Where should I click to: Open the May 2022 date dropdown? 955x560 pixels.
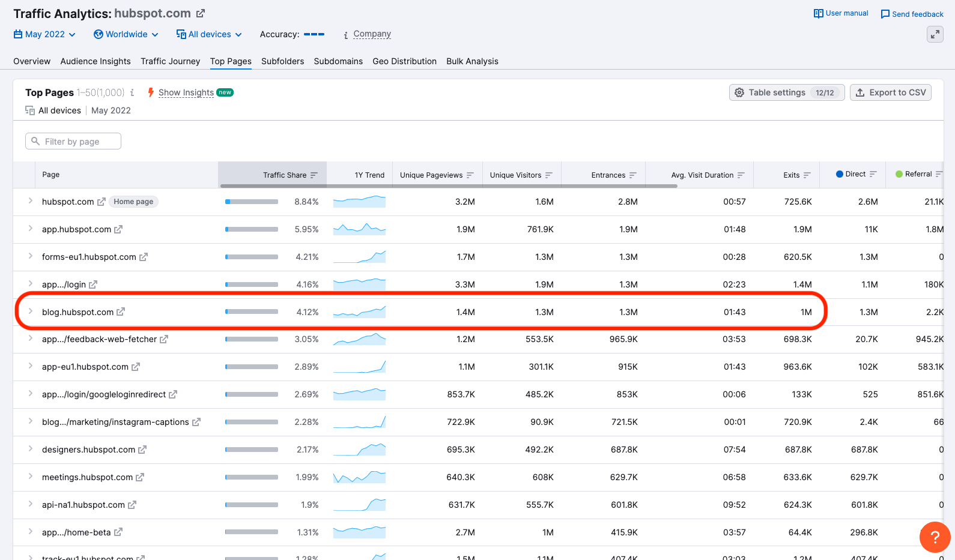[44, 34]
